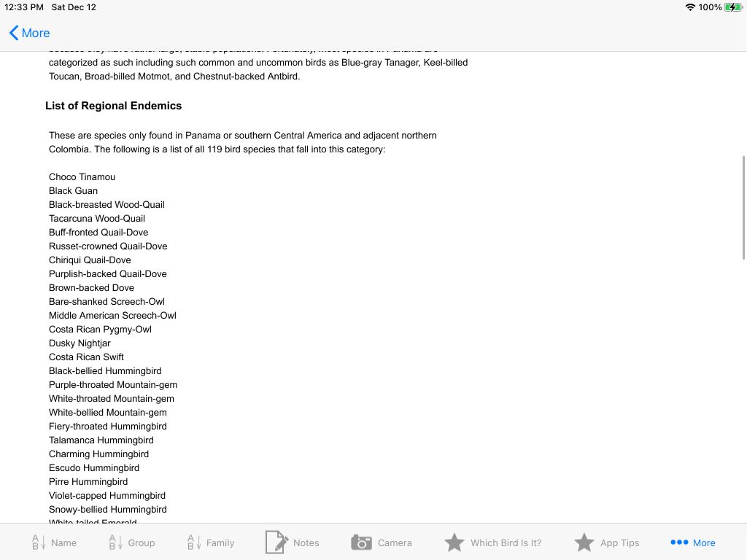The image size is (747, 560).
Task: Switch to the Name tab label
Action: (64, 542)
